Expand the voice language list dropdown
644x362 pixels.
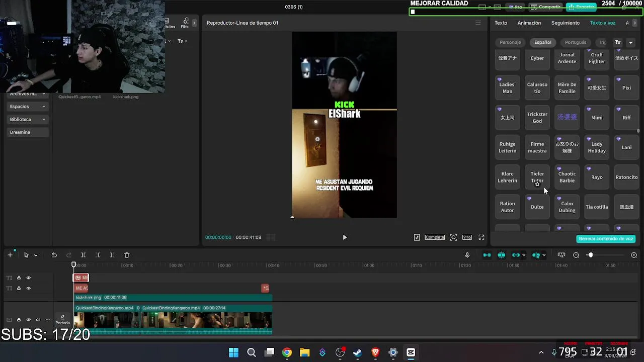[x=630, y=42]
